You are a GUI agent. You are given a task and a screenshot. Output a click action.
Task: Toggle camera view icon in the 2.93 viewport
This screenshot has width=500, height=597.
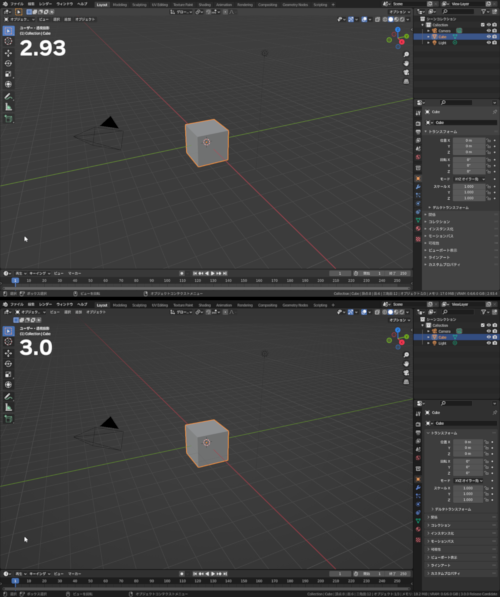click(406, 72)
